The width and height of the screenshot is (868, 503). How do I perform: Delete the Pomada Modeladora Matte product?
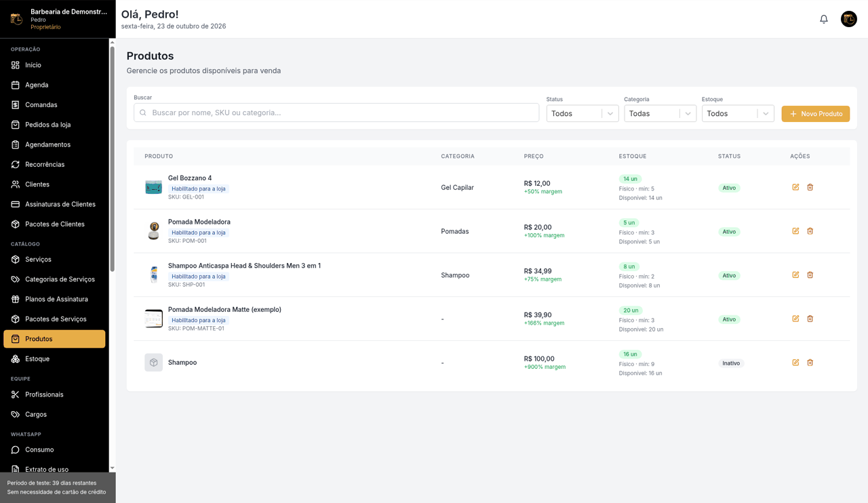point(810,319)
